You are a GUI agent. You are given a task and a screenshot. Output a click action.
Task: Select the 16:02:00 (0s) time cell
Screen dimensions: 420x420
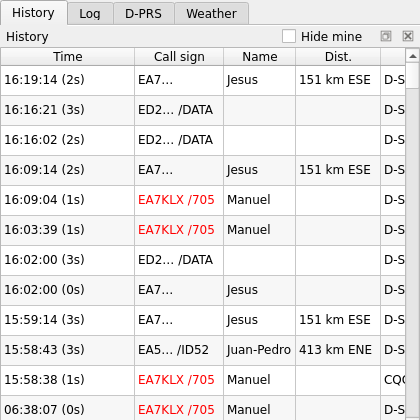pos(68,290)
